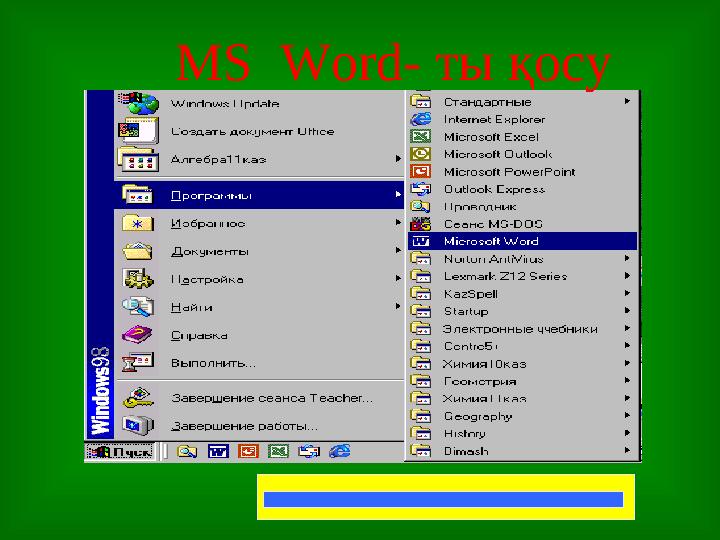Open Электронные учебники program folder
The image size is (720, 540).
[x=523, y=329]
